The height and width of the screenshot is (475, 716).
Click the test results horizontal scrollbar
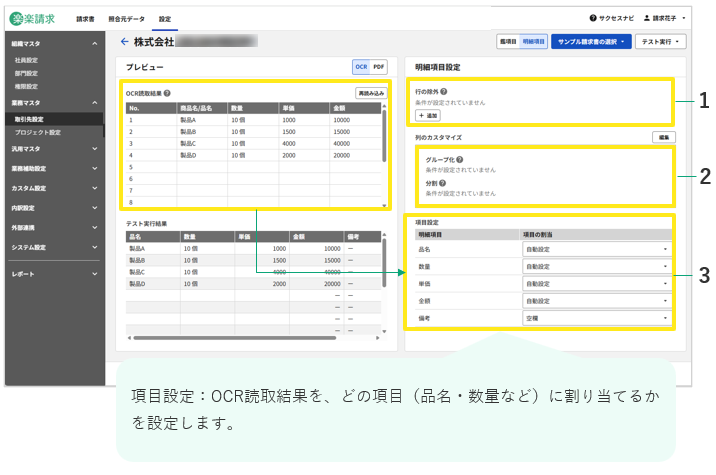234,338
